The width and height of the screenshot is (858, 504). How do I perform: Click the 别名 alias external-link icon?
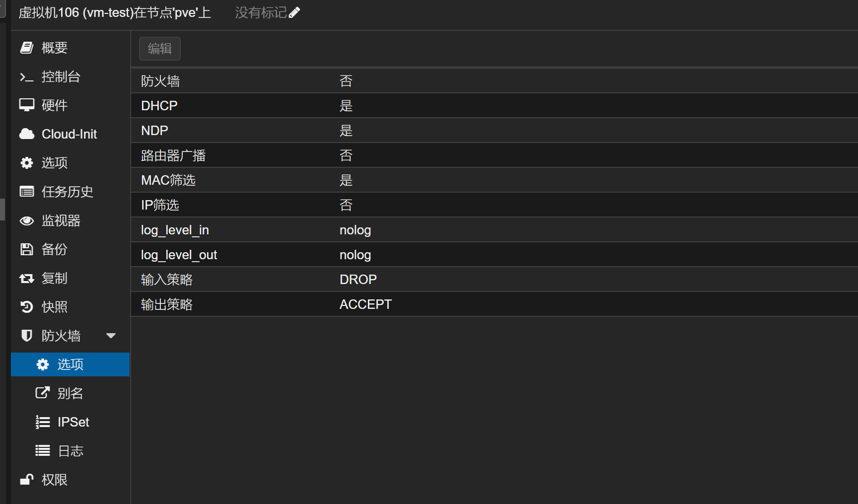[x=43, y=393]
